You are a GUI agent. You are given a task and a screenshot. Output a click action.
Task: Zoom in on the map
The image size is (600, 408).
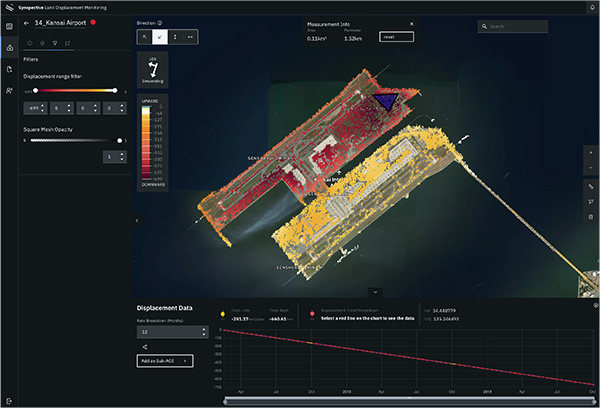click(x=590, y=152)
